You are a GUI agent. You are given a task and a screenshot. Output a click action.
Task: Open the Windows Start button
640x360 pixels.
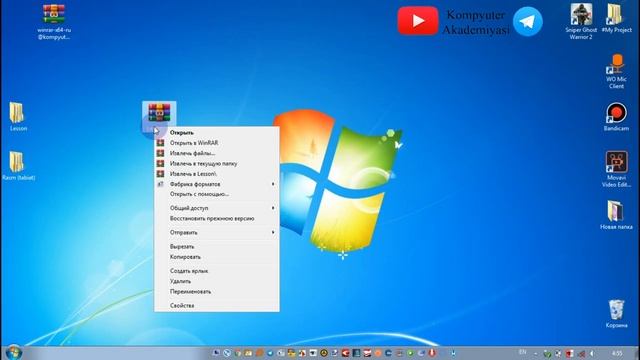pyautogui.click(x=13, y=353)
